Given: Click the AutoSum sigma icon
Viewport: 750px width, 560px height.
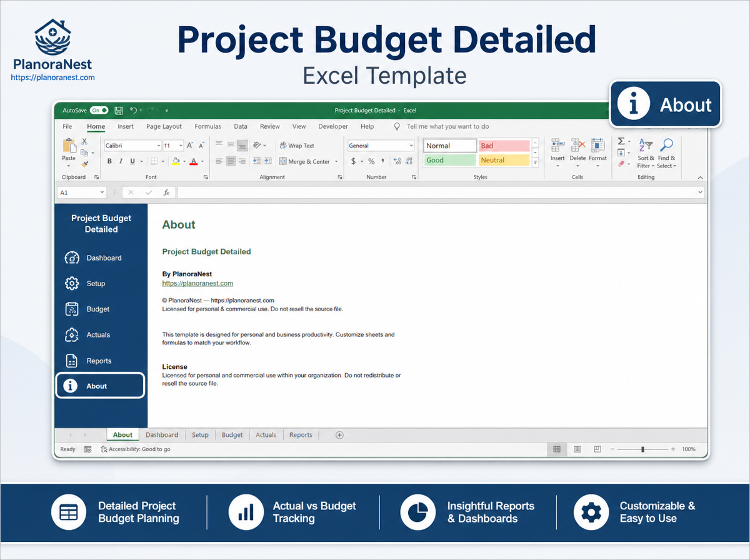Looking at the screenshot, I should [x=621, y=141].
